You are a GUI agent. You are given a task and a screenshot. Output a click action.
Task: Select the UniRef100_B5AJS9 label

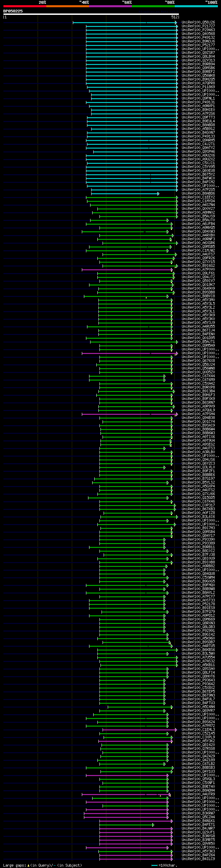[x=198, y=216]
